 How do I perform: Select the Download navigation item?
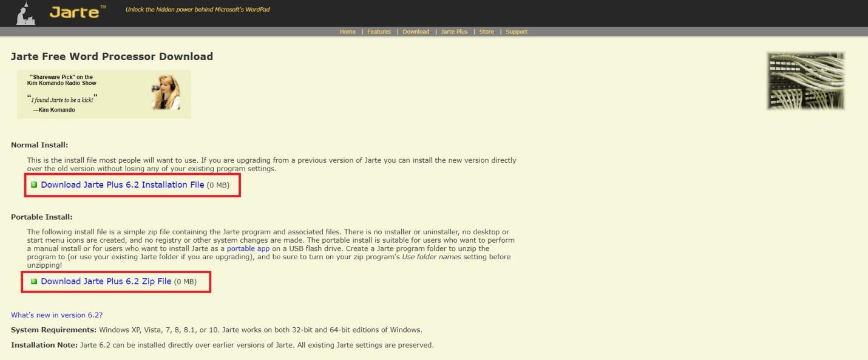(x=416, y=32)
